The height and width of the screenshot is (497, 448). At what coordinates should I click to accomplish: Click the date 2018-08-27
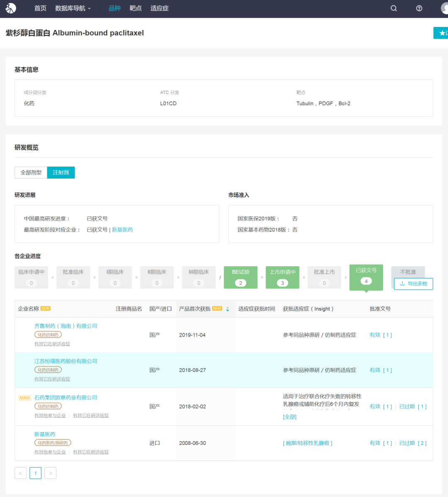192,370
